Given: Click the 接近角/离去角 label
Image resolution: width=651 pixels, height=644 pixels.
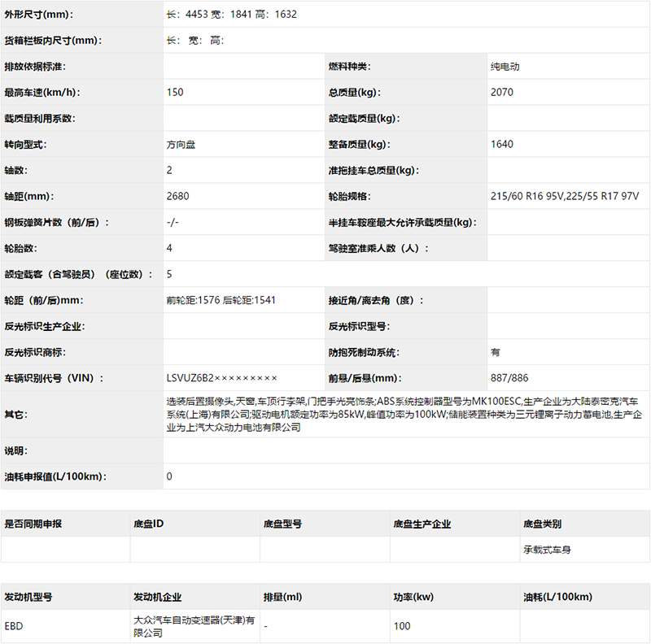Looking at the screenshot, I should [376, 300].
